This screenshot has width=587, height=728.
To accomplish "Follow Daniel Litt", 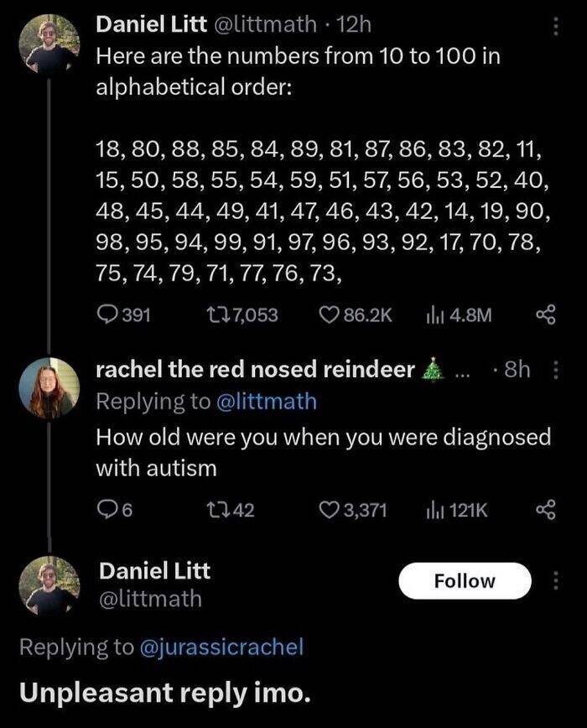I will [464, 581].
